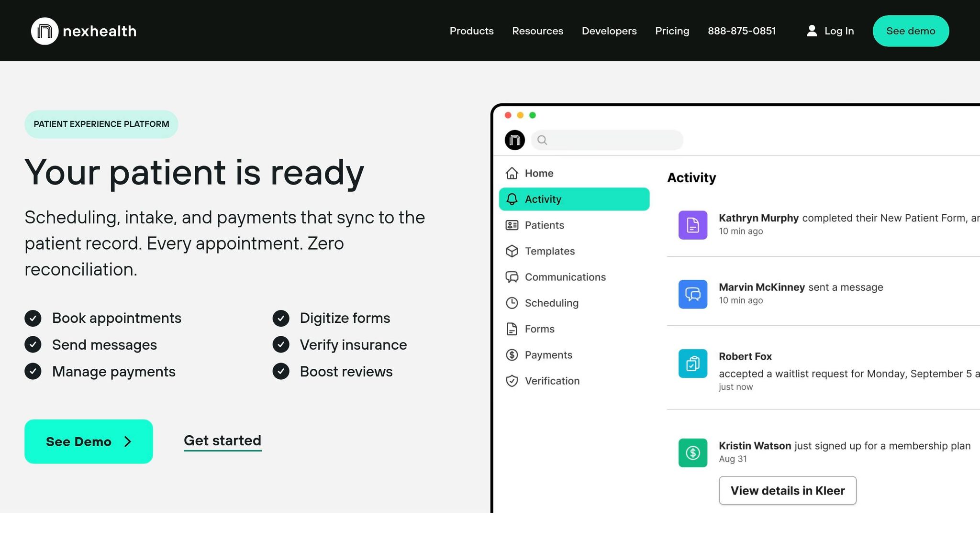The image size is (980, 551).
Task: Click the checkmark beside Verify insurance
Action: [x=281, y=344]
